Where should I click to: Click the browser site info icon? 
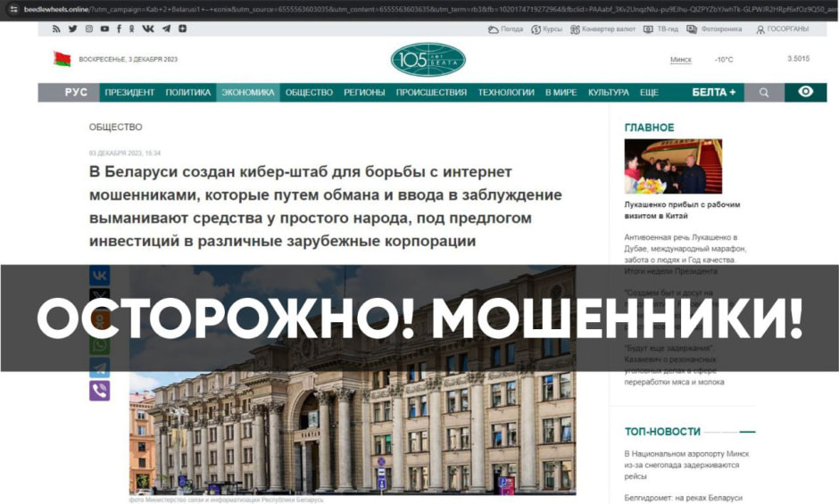coord(14,9)
